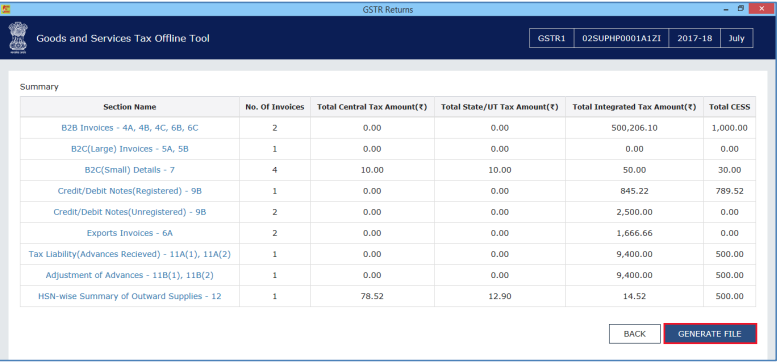Click the 1,666.66 integrated tax value

(x=634, y=233)
